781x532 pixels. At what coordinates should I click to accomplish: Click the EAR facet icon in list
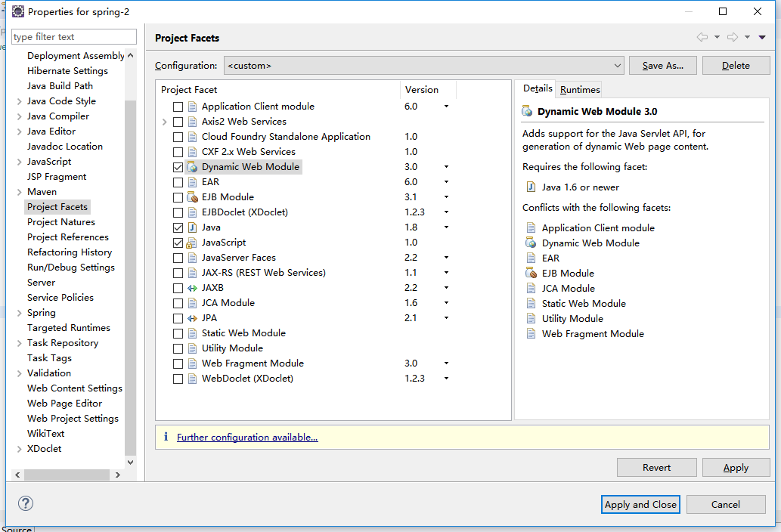[192, 183]
